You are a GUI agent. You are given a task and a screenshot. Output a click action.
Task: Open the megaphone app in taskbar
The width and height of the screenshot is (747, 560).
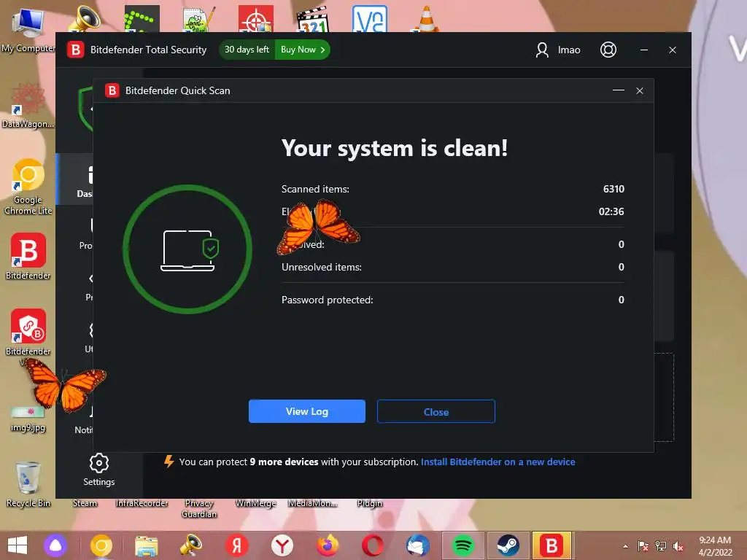pyautogui.click(x=191, y=545)
